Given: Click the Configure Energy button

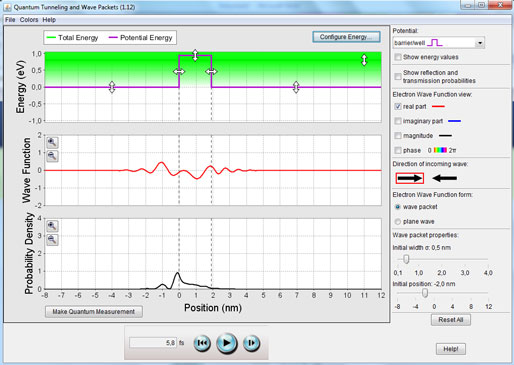Looking at the screenshot, I should click(346, 37).
